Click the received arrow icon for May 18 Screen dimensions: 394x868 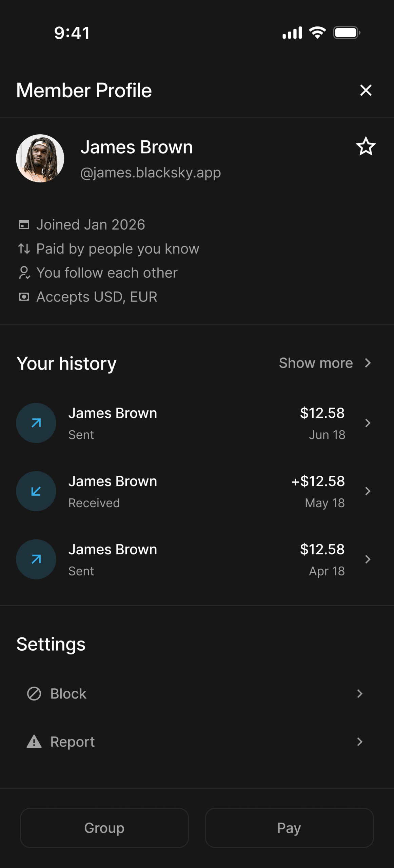pyautogui.click(x=36, y=491)
